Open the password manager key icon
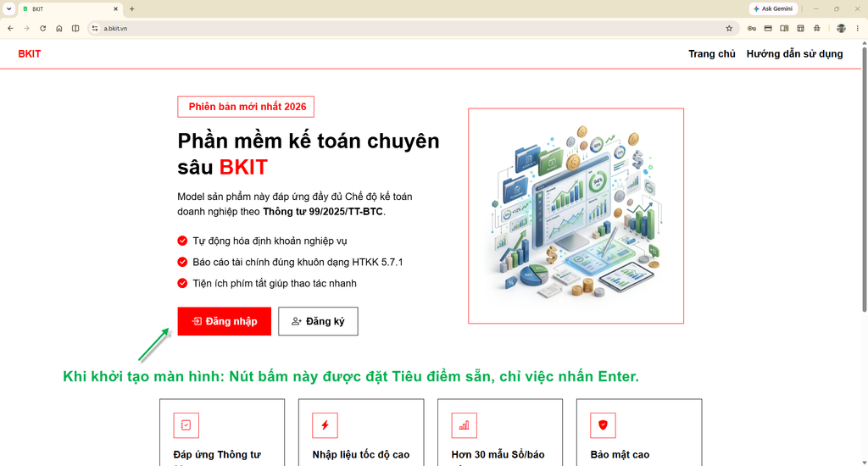Viewport: 868px width, 466px height. (x=752, y=28)
